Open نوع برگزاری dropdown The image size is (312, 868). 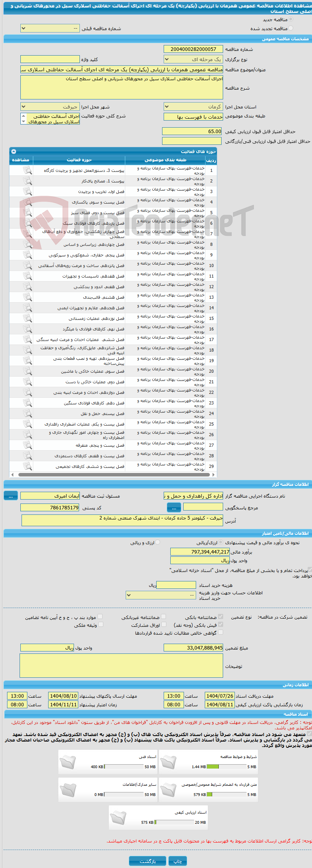193,59
